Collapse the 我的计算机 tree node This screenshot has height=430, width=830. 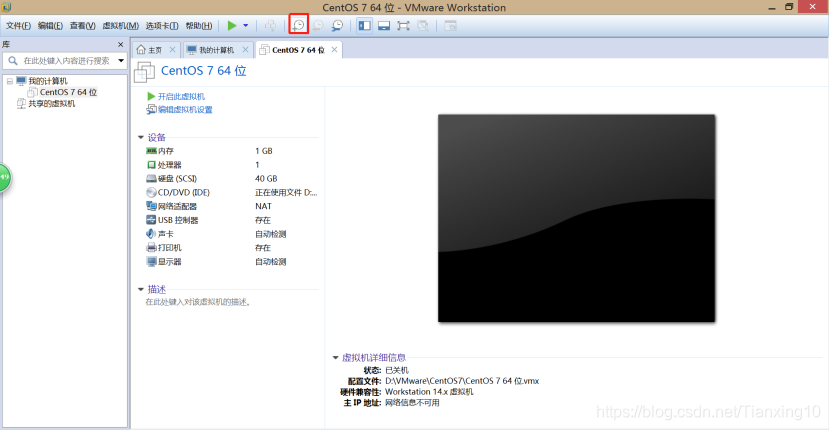(10, 81)
